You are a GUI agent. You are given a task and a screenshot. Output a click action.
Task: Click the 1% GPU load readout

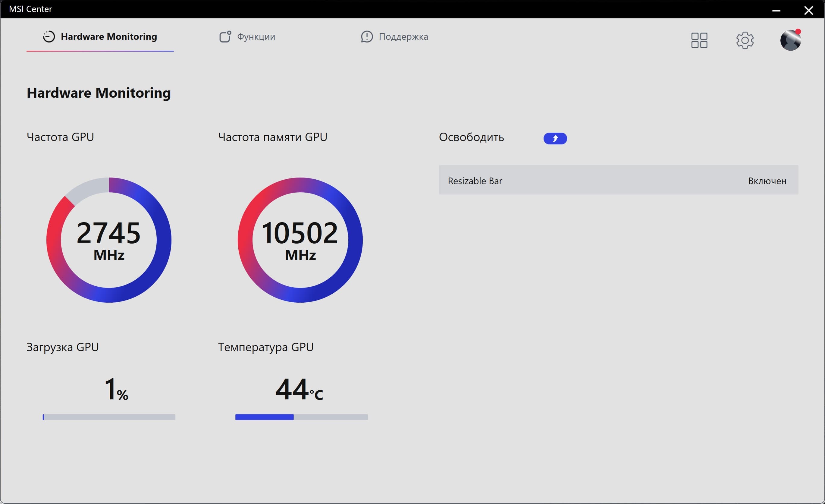point(116,389)
